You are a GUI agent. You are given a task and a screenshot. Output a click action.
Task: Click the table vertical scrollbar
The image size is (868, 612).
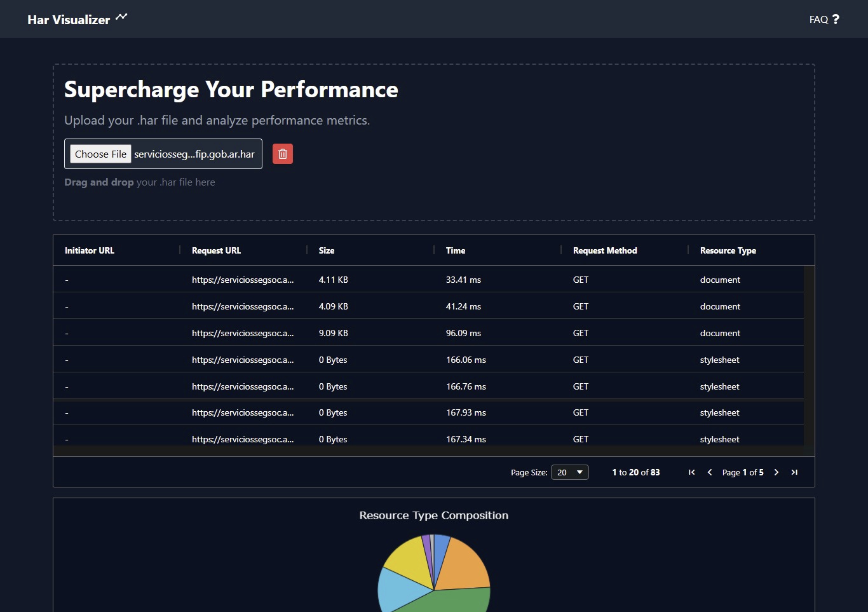[809, 356]
